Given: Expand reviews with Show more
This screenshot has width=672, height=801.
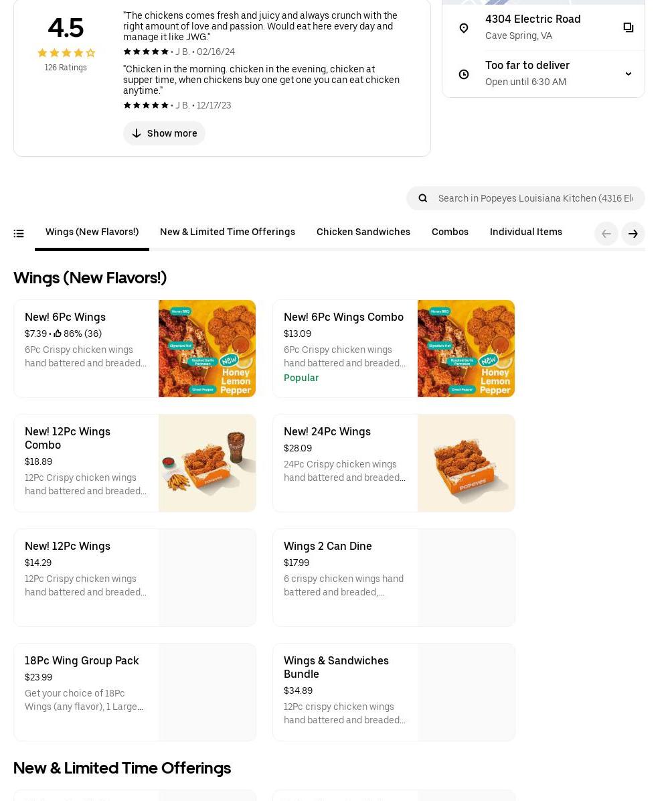Looking at the screenshot, I should (x=164, y=133).
